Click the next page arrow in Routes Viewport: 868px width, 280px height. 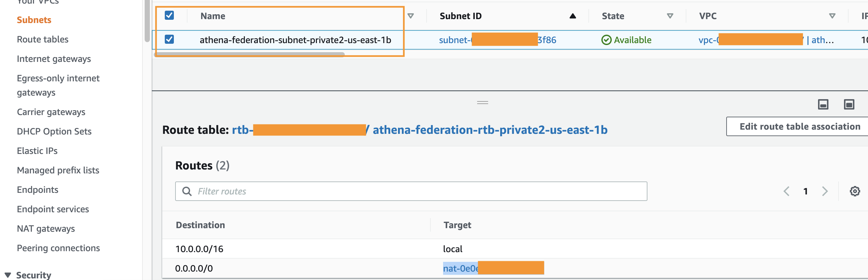click(825, 191)
